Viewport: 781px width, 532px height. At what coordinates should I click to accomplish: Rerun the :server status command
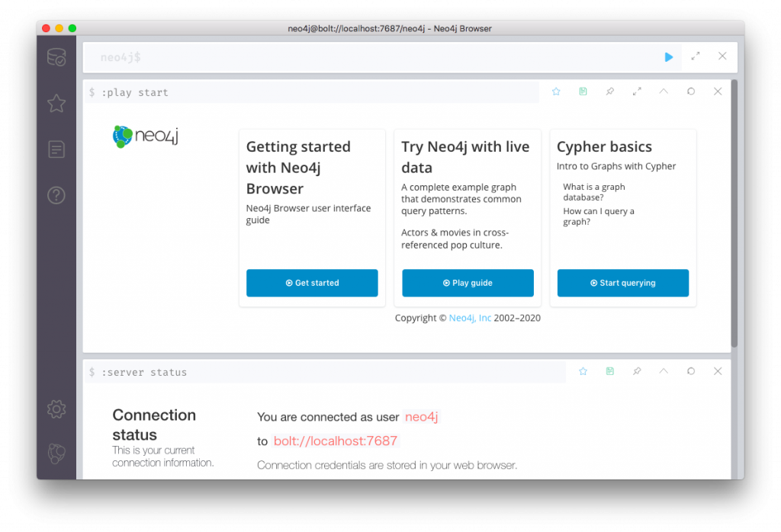tap(691, 371)
